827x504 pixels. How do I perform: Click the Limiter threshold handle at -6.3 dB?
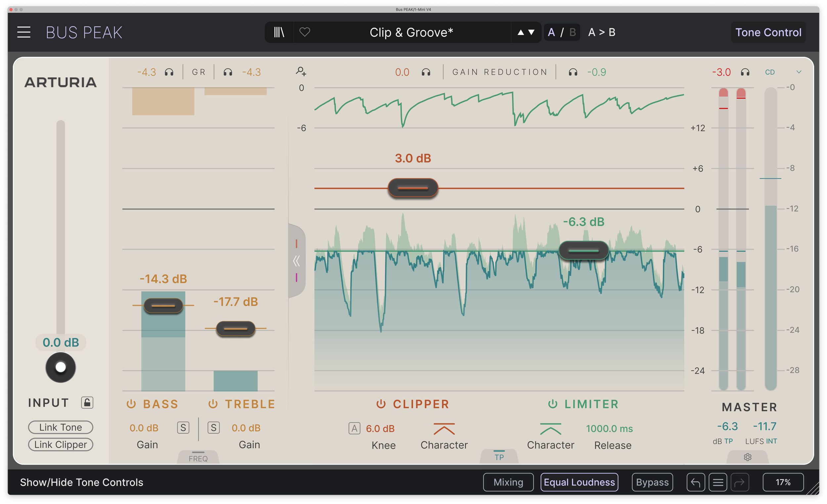click(x=583, y=251)
